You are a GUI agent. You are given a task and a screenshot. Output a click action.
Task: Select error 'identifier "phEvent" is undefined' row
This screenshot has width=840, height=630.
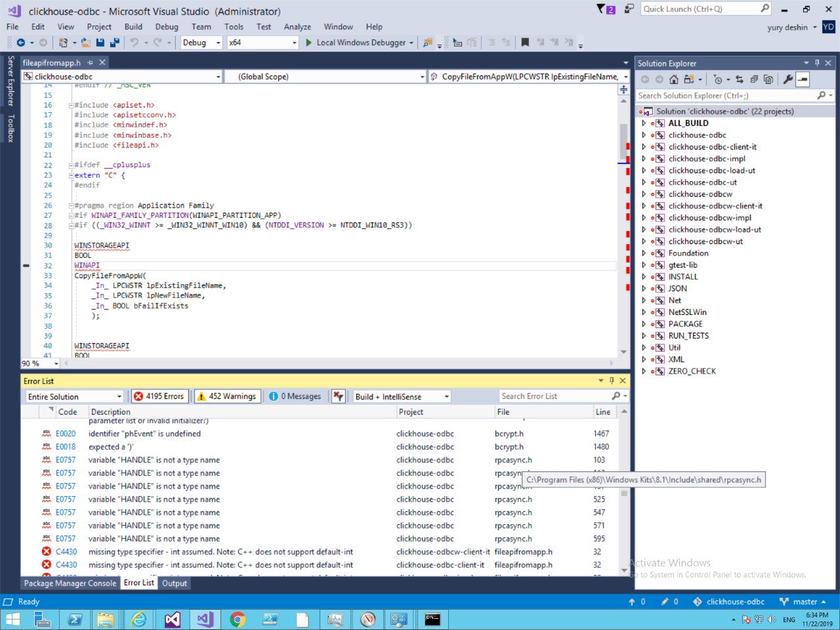320,434
